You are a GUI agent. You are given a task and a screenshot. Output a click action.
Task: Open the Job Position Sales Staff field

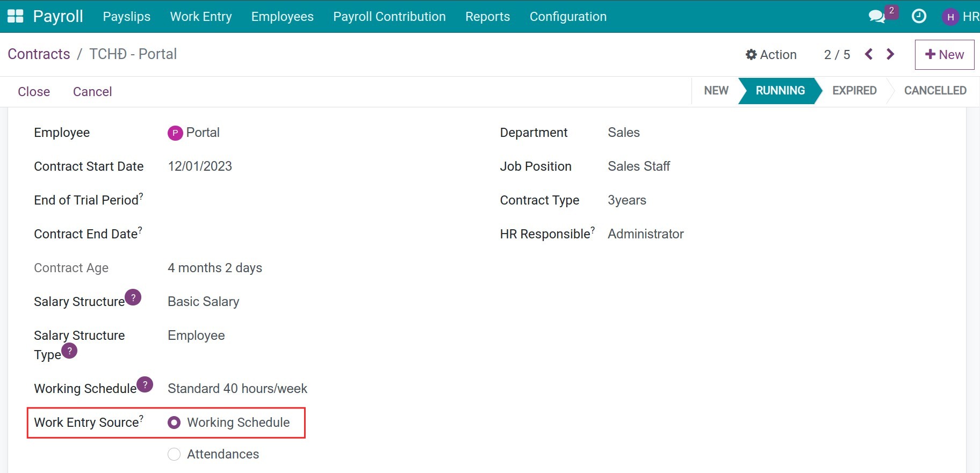(x=639, y=166)
